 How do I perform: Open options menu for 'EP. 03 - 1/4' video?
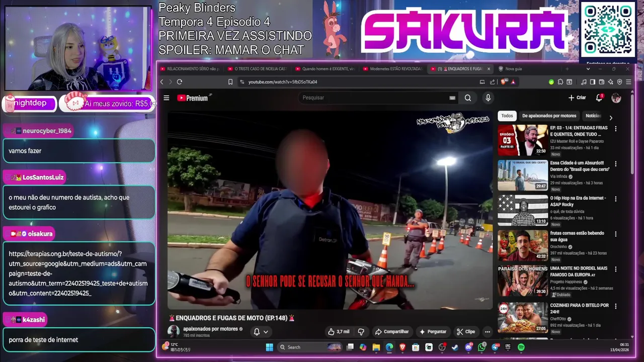615,129
